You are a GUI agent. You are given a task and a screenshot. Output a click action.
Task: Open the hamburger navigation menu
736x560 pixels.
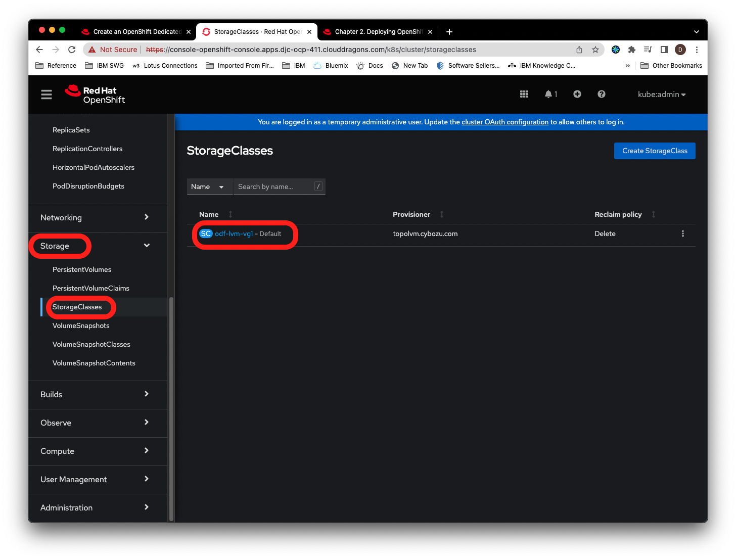pyautogui.click(x=47, y=95)
